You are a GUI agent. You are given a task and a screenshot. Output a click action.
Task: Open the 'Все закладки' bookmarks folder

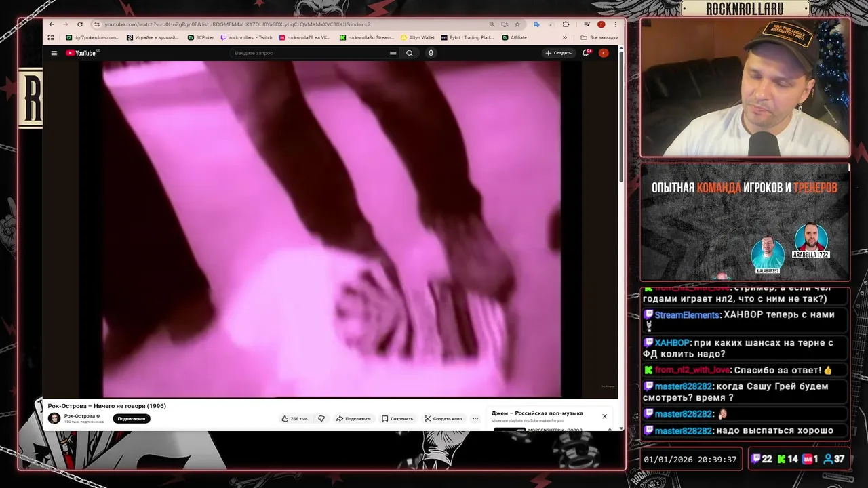(599, 37)
